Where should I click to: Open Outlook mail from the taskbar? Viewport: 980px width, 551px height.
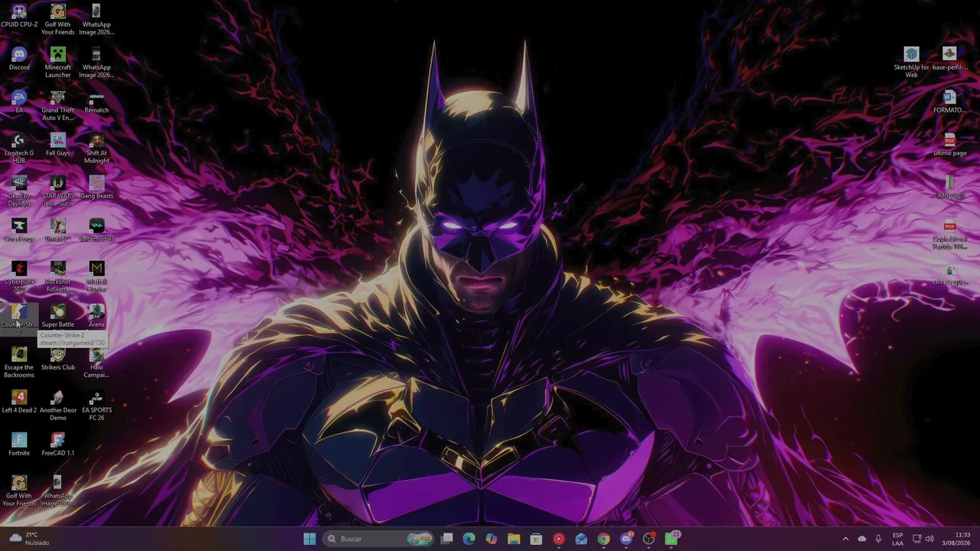pyautogui.click(x=581, y=539)
